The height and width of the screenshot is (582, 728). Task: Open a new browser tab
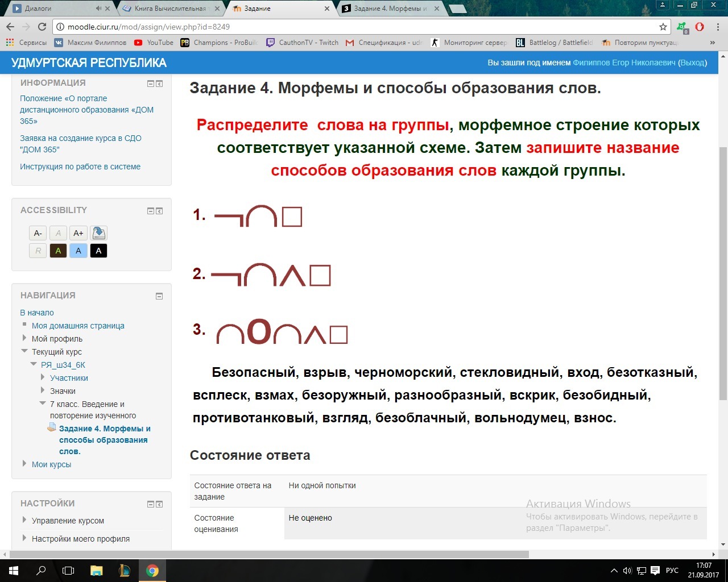(x=458, y=9)
